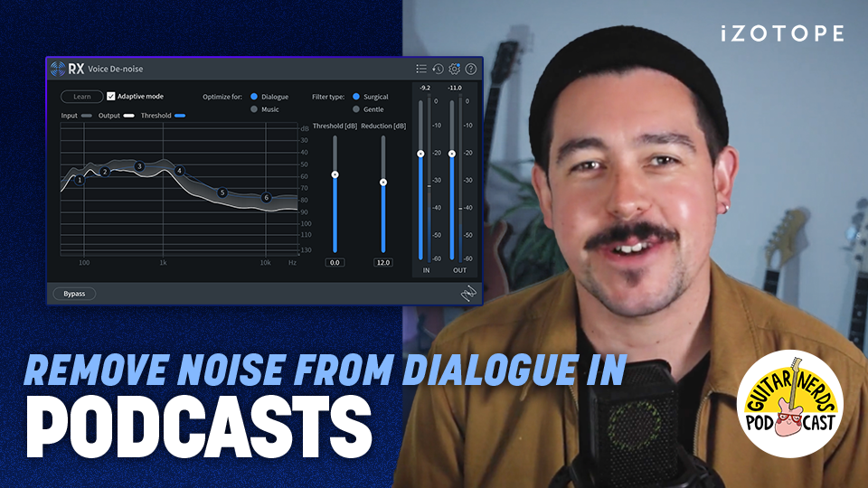Image resolution: width=868 pixels, height=488 pixels.
Task: Open the undo history clock icon
Action: [x=438, y=69]
